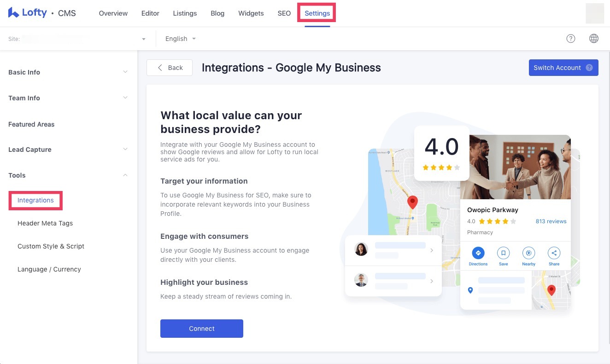The width and height of the screenshot is (610, 364).
Task: Select Integrations in sidebar
Action: point(35,200)
